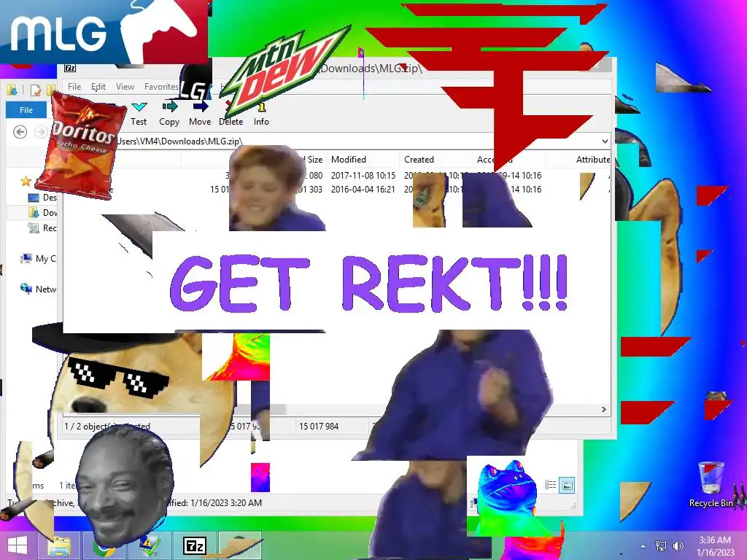Select Desktop in Explorer's navigation pane
The height and width of the screenshot is (560, 747).
tap(42, 198)
